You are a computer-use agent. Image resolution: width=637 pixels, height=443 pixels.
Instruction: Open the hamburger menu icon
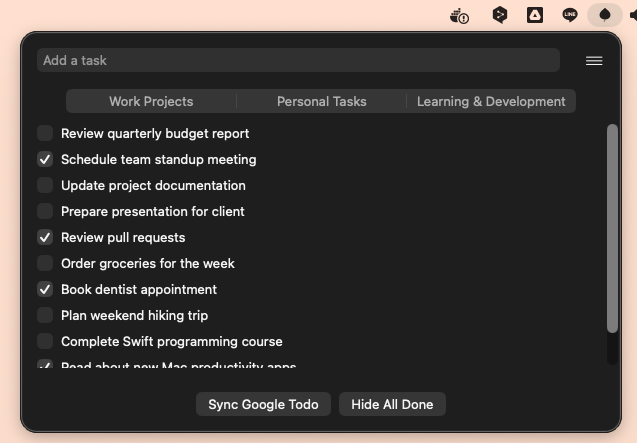594,61
